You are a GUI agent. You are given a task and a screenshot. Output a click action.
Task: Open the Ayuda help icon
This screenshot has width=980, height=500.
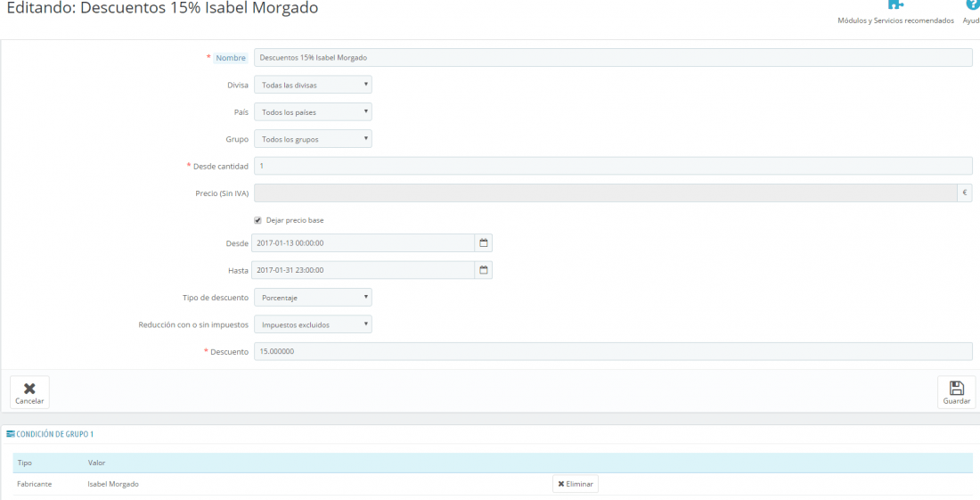click(973, 4)
